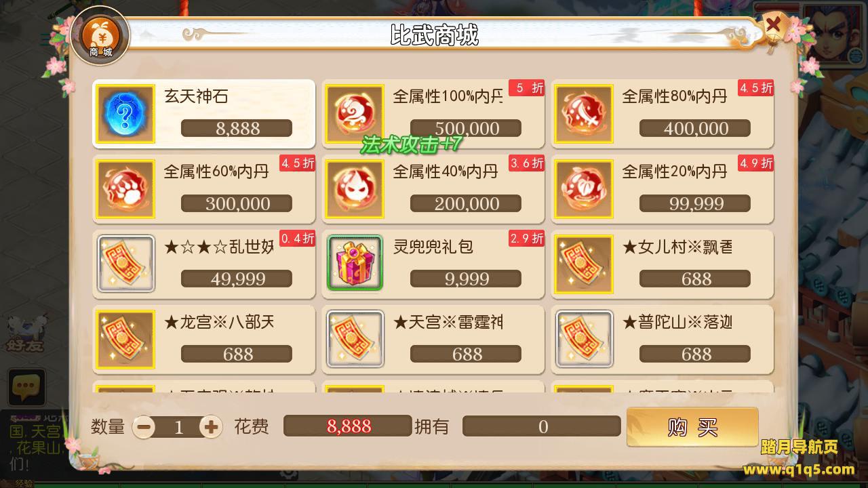
Task: Click the quantity number field
Action: click(x=178, y=426)
